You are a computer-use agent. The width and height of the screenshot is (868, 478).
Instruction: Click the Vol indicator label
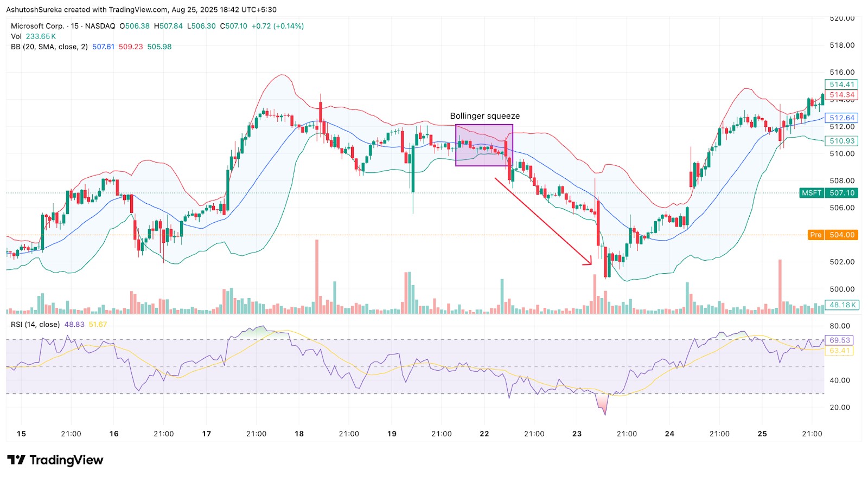tap(16, 36)
